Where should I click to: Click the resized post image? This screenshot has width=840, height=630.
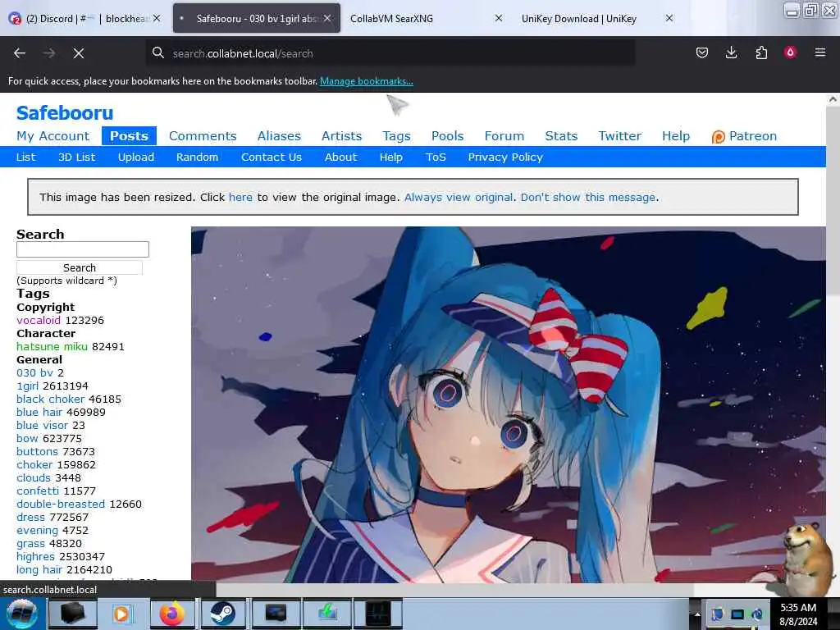[x=509, y=404]
